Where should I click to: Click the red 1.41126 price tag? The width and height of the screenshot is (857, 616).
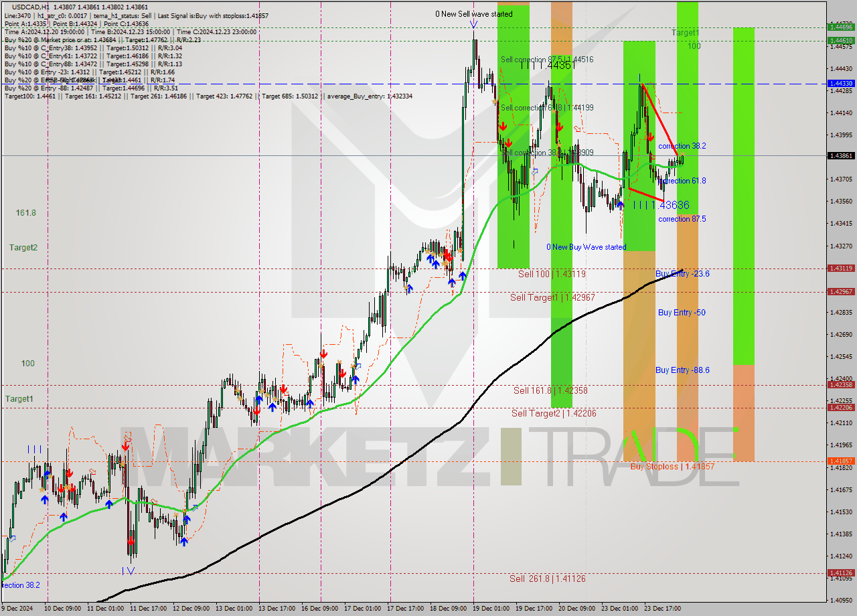pos(841,573)
